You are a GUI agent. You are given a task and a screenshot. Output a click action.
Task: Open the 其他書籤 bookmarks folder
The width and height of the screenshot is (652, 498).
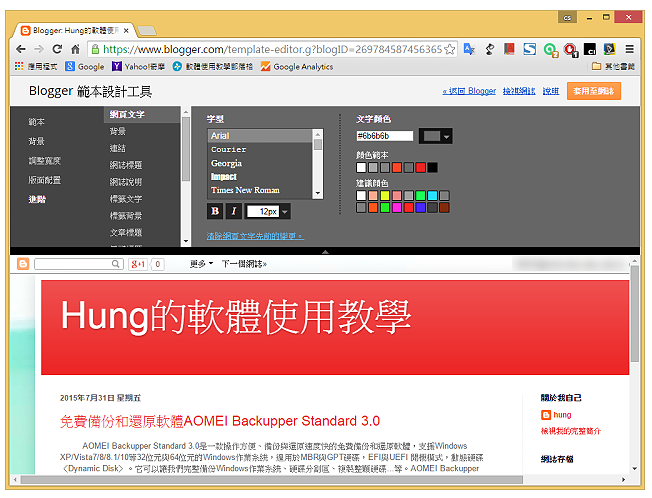tap(613, 67)
